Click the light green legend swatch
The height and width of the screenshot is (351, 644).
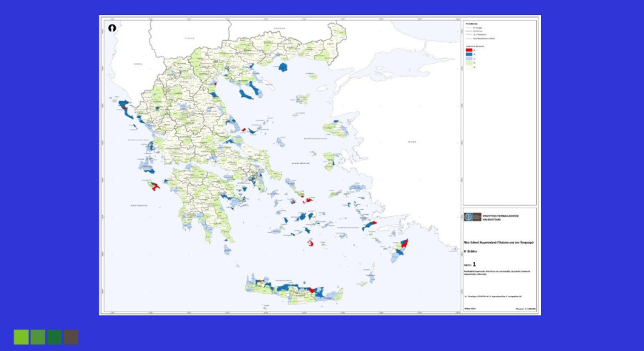coord(469,63)
